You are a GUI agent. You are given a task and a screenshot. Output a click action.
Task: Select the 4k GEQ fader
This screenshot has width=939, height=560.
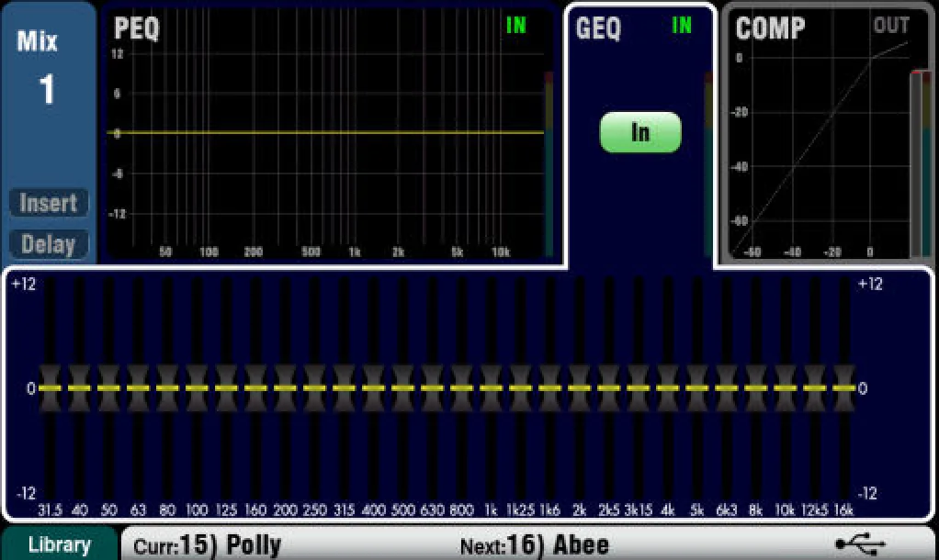click(667, 388)
